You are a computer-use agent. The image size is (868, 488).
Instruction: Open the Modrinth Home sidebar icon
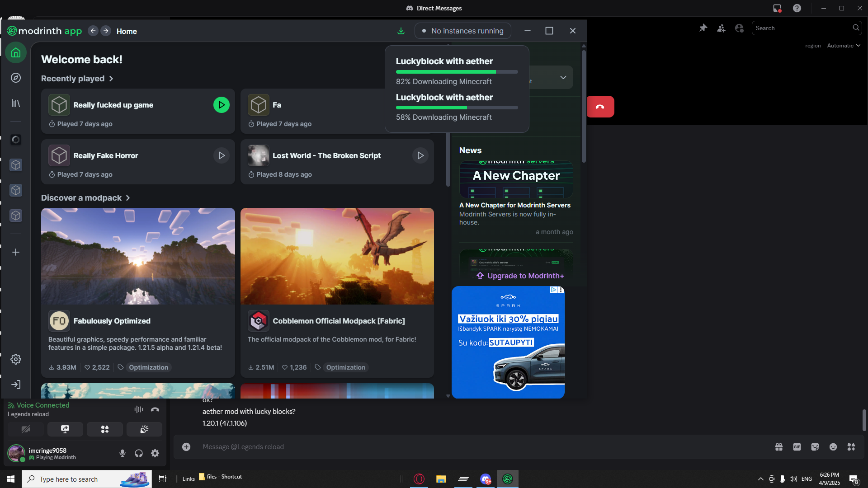16,53
